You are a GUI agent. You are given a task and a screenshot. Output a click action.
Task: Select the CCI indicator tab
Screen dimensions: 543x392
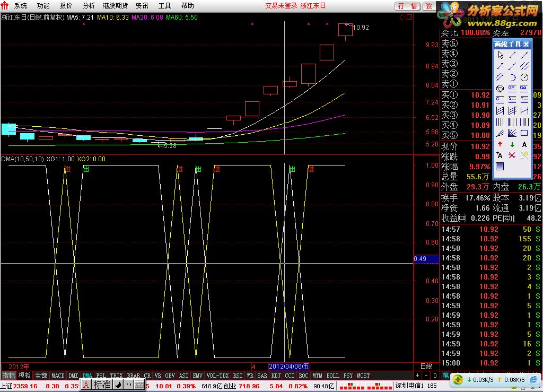point(290,376)
